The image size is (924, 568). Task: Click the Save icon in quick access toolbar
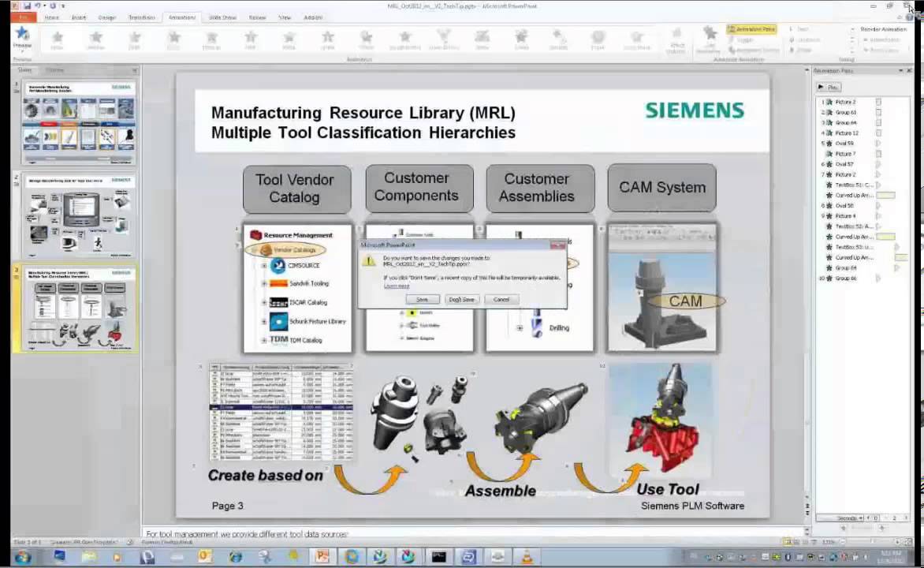27,6
